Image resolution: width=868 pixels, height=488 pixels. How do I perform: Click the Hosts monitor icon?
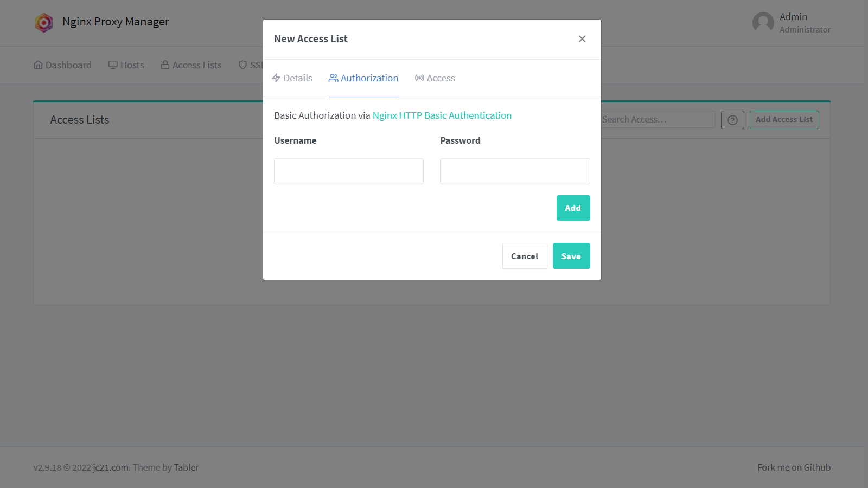pyautogui.click(x=113, y=65)
